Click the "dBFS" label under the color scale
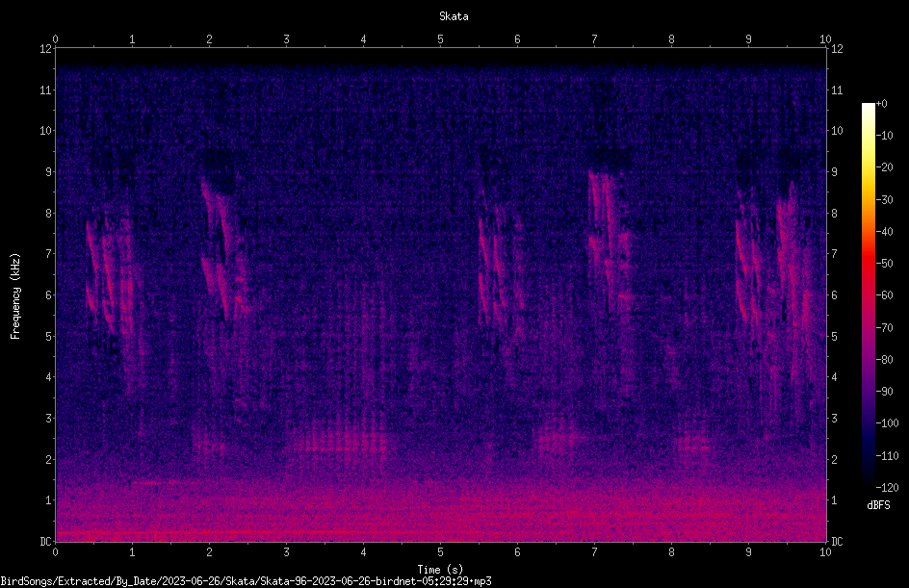Screen dimensions: 909x588 tap(878, 505)
